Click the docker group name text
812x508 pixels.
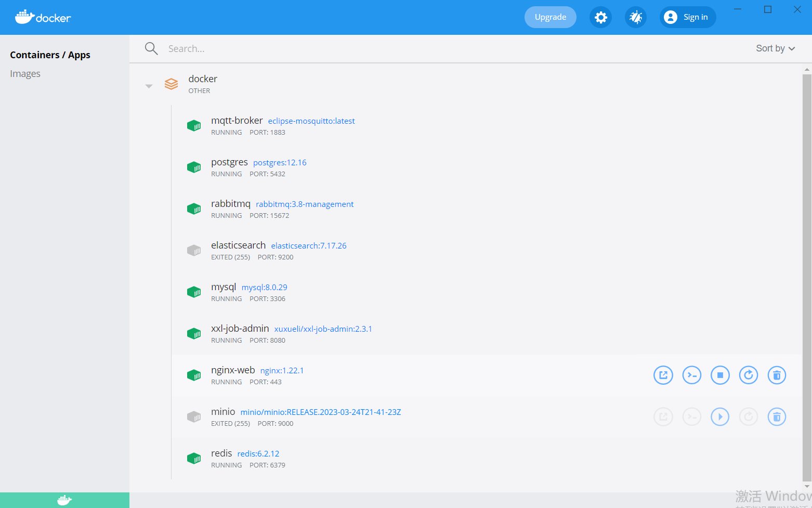click(x=203, y=79)
